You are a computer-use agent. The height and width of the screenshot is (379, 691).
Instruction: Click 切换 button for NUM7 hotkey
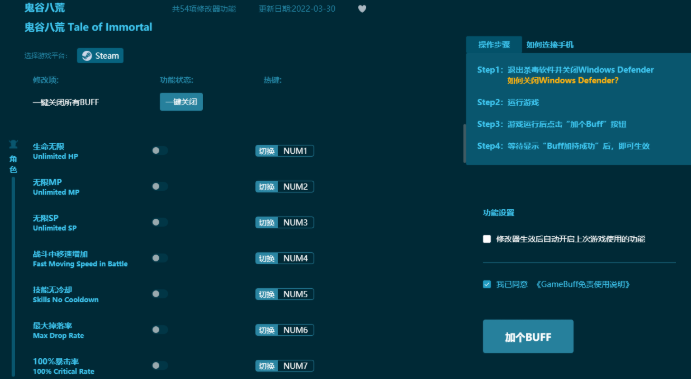coord(267,366)
